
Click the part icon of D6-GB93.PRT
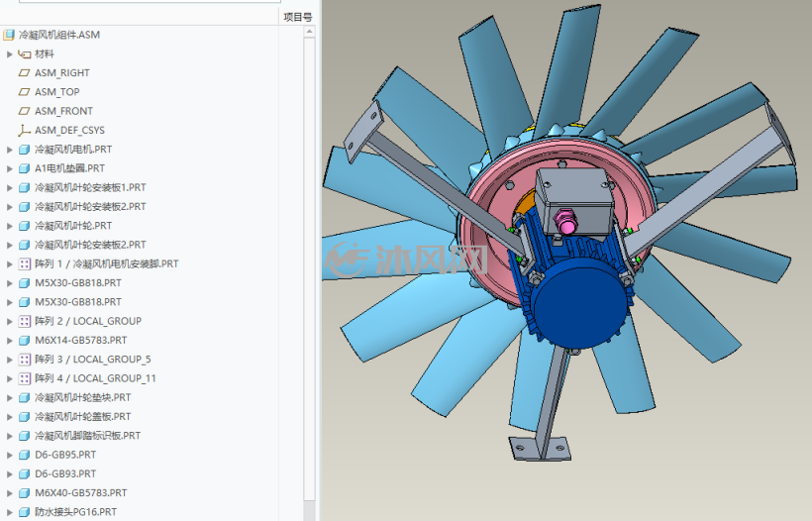tap(25, 473)
